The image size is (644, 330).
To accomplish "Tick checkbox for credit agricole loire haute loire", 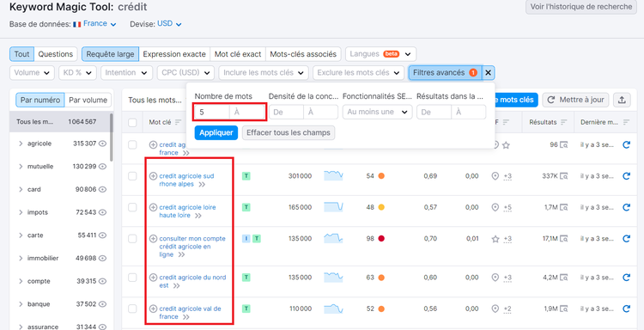I will (132, 207).
